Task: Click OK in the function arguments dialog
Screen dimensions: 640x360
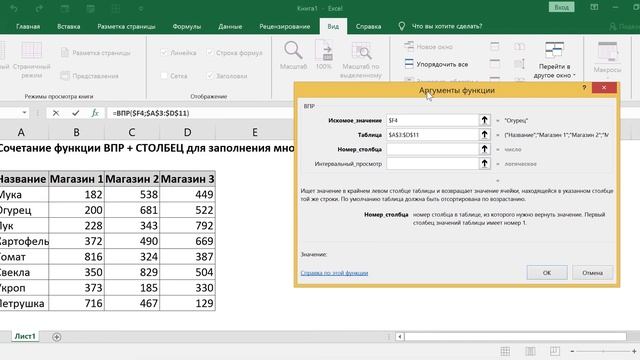Action: [x=547, y=273]
